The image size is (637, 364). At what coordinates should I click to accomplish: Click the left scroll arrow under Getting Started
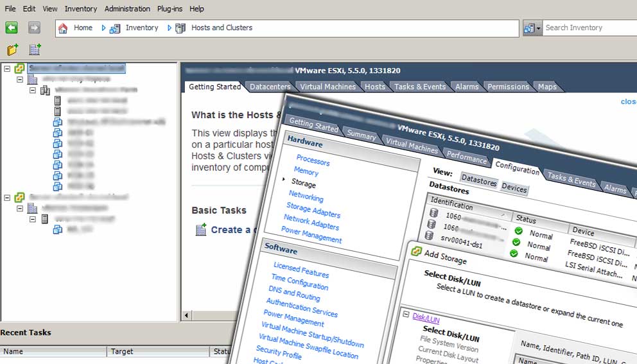coord(187,315)
